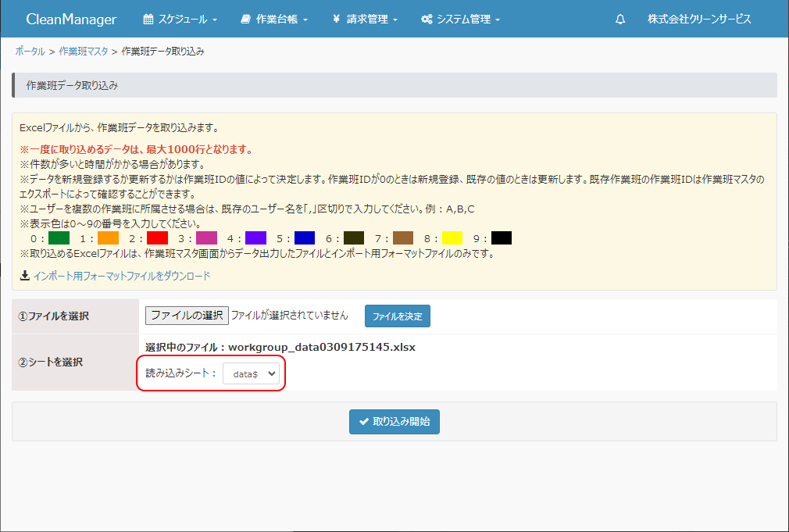Click the notification bell icon
This screenshot has width=789, height=532.
(x=620, y=19)
